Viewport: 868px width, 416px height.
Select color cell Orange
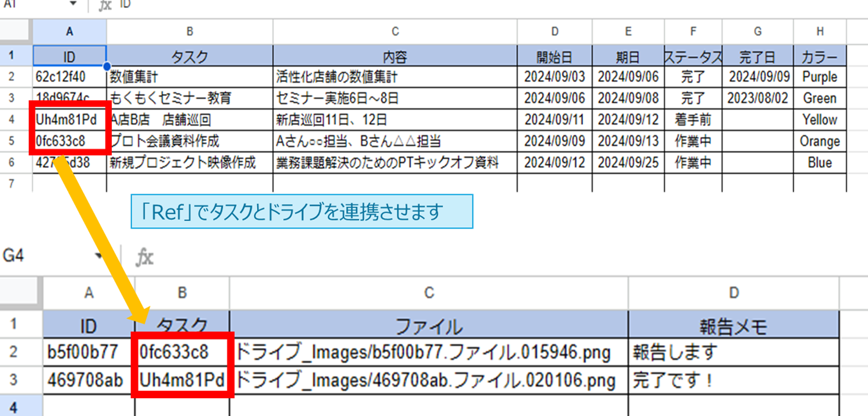820,142
